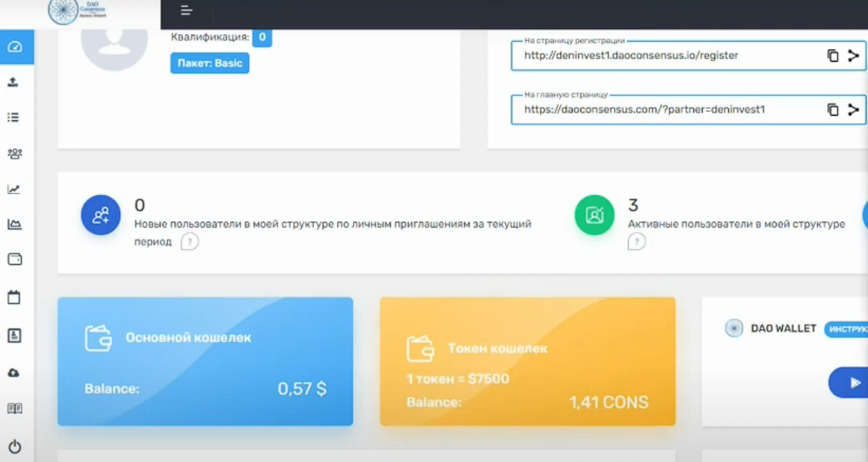The image size is (868, 462).
Task: Click the profile card icon in sidebar
Action: pos(14,335)
